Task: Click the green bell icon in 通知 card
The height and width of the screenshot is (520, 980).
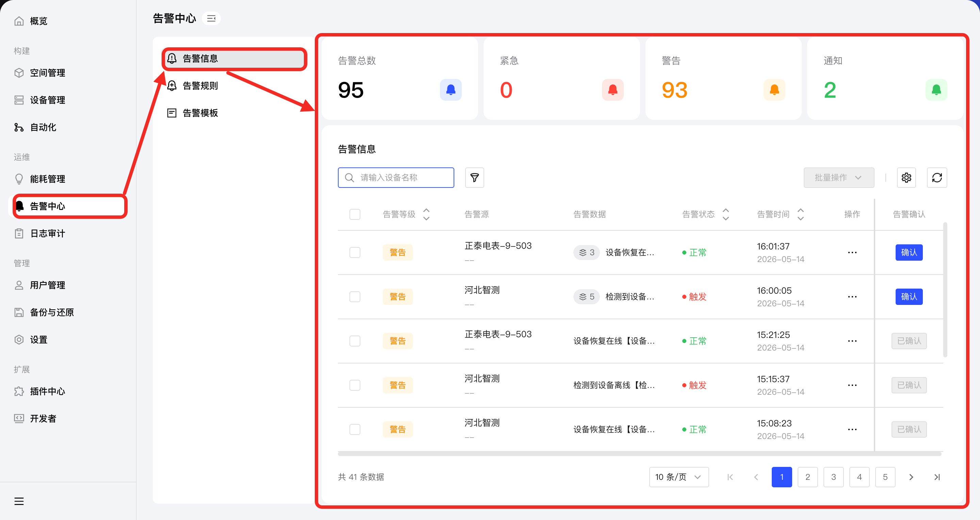Action: click(x=936, y=90)
